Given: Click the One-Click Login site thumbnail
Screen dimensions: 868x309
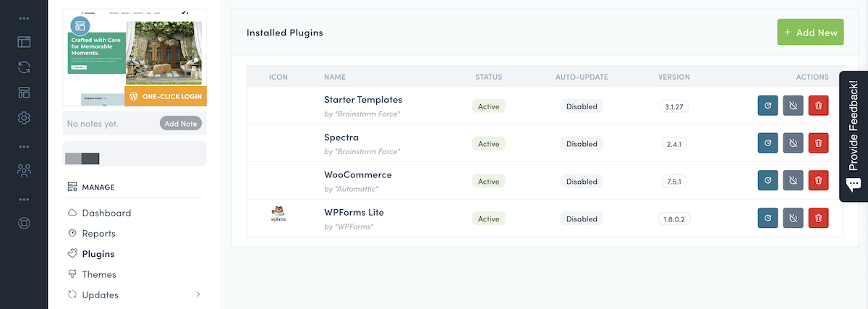Looking at the screenshot, I should [x=135, y=57].
